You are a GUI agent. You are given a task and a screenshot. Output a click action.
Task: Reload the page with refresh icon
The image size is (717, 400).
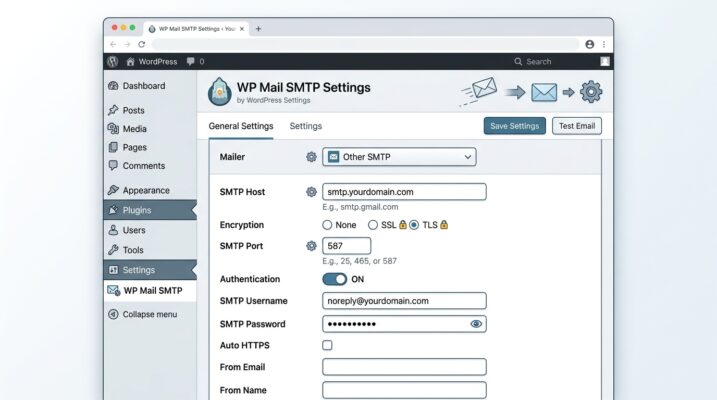pos(142,44)
